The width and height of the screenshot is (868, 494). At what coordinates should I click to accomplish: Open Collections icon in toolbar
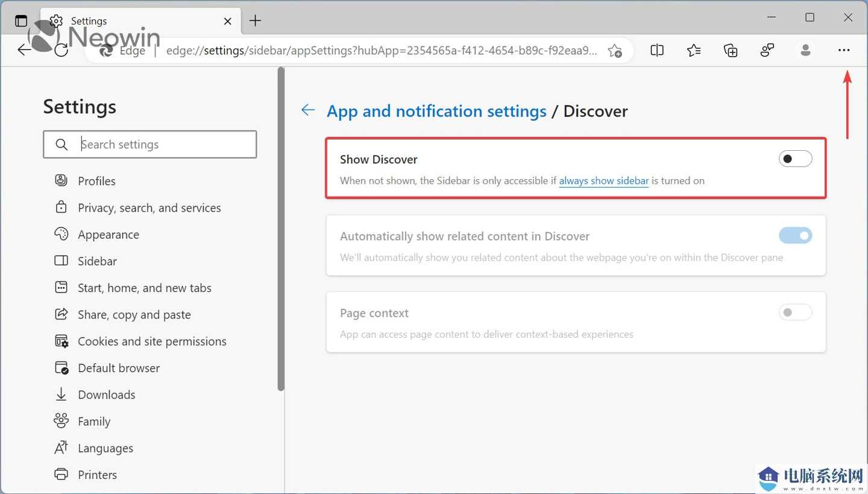(x=731, y=51)
